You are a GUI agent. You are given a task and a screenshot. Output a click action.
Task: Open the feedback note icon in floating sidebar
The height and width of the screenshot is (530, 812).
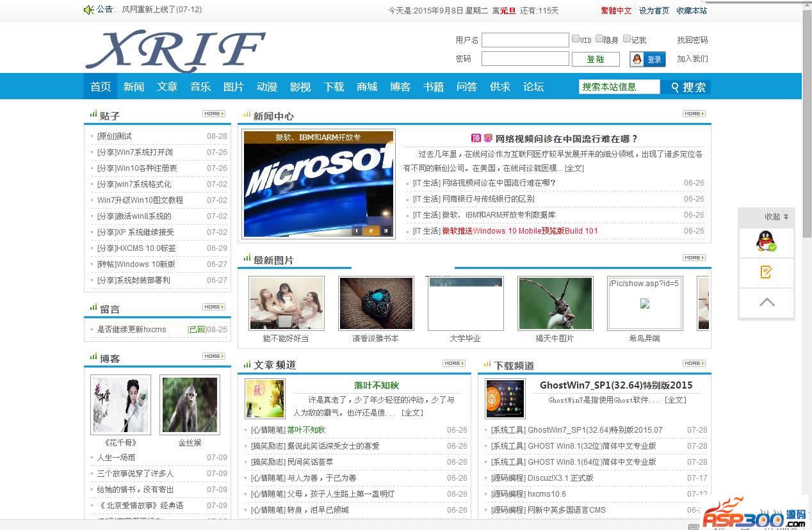coord(766,273)
